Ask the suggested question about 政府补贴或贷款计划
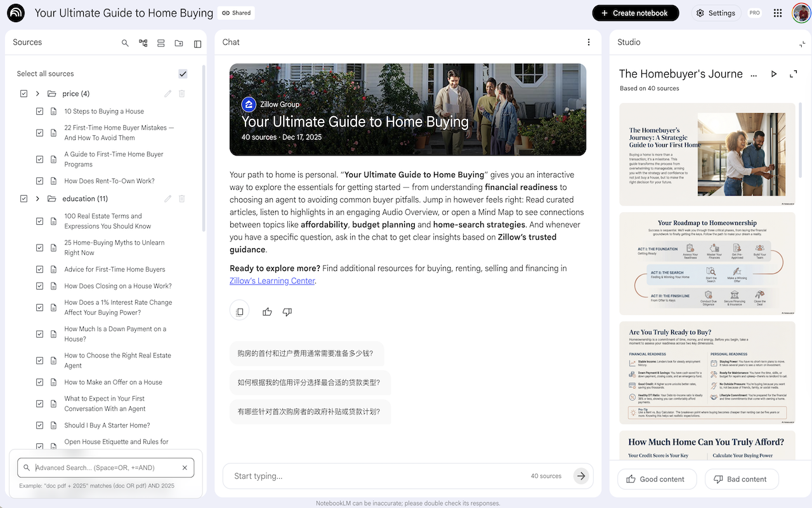 coord(309,411)
